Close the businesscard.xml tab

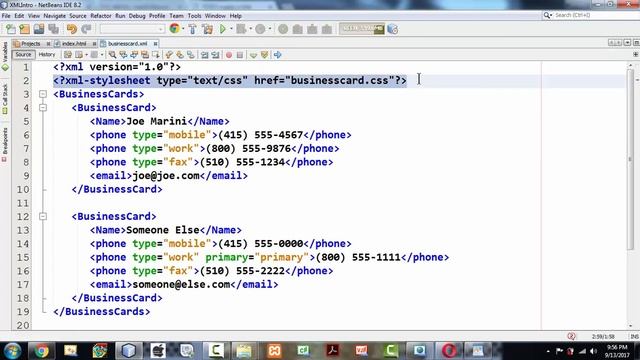tap(156, 43)
